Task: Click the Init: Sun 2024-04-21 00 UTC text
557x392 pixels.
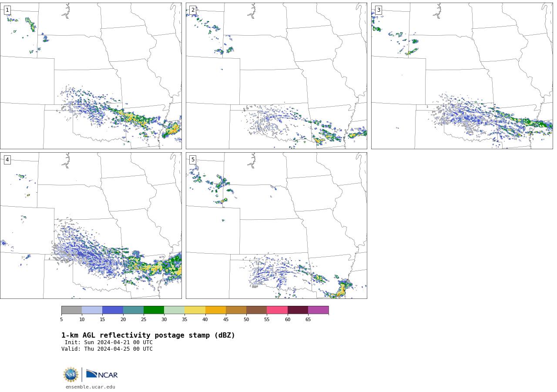Action: 109,342
